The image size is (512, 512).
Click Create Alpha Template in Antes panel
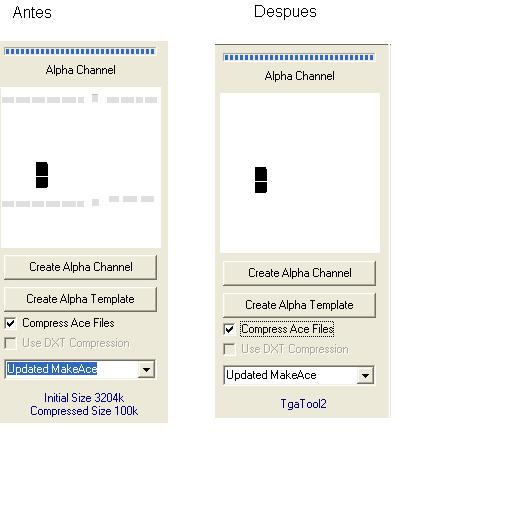point(80,299)
